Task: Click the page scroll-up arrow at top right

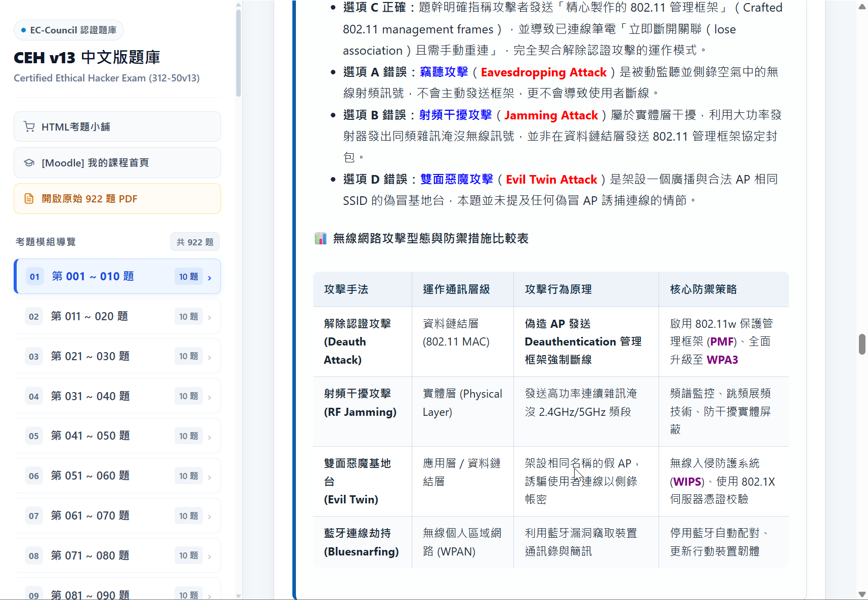Action: point(862,7)
